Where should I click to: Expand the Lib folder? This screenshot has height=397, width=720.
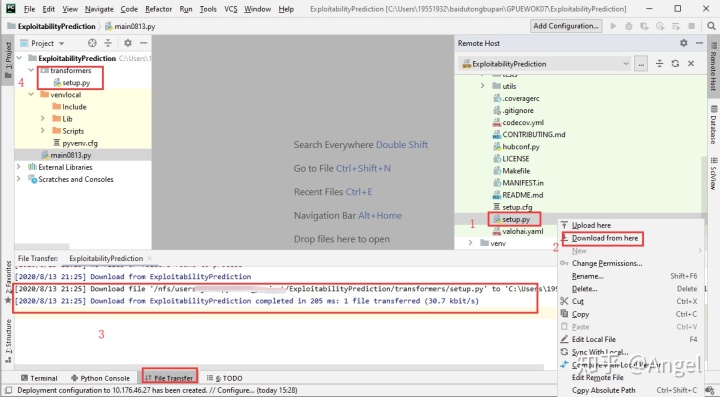(43, 118)
